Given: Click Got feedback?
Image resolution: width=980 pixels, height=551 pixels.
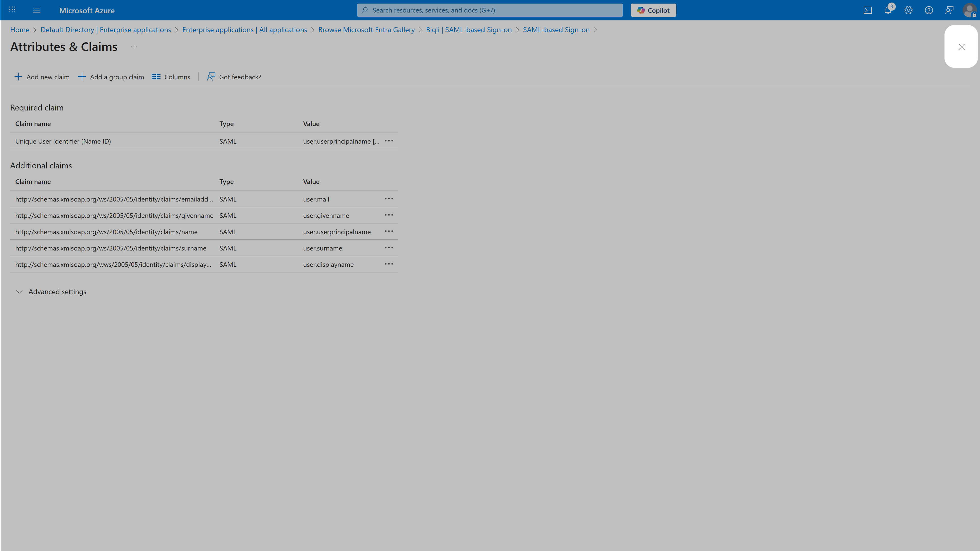Looking at the screenshot, I should click(x=234, y=77).
